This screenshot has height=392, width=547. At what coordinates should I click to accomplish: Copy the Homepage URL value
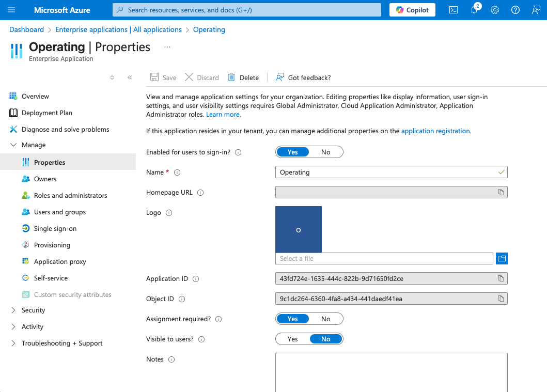pyautogui.click(x=501, y=192)
